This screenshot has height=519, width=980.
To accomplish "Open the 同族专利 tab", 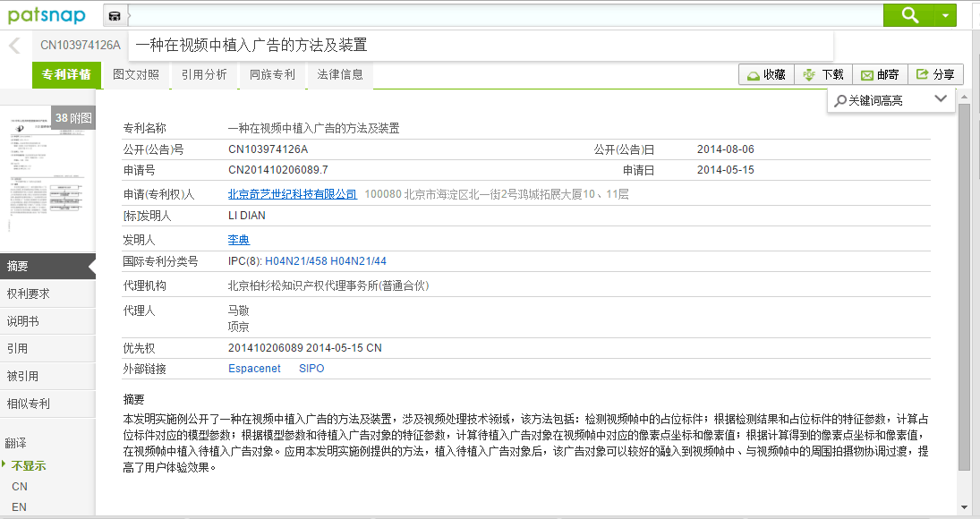I will [272, 75].
